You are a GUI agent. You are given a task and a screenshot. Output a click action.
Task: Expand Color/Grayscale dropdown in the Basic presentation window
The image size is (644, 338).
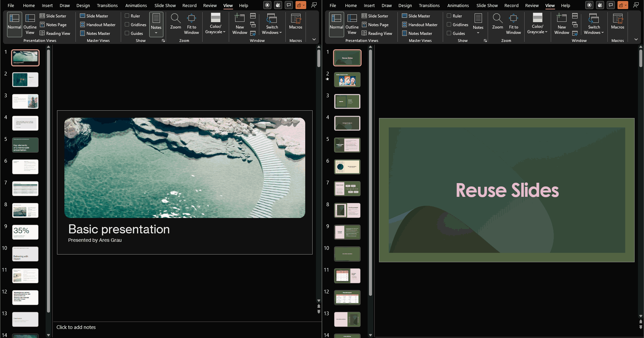(215, 24)
